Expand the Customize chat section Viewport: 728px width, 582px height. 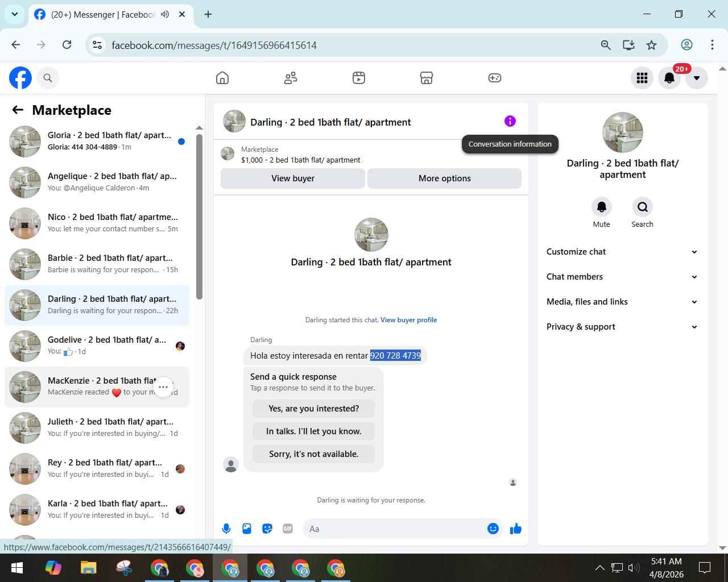(622, 252)
